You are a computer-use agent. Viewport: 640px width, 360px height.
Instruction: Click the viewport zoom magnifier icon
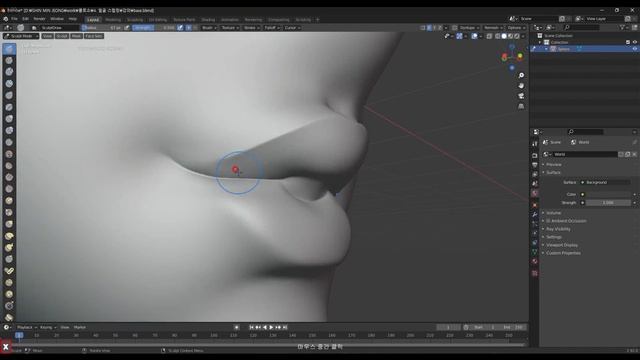(x=521, y=76)
